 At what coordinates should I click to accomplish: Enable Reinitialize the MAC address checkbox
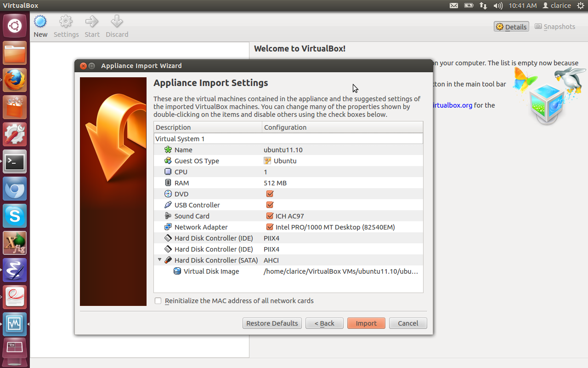coord(158,301)
